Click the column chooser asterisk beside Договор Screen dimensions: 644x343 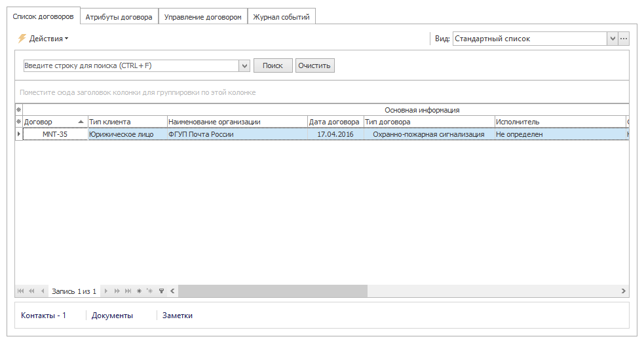(x=19, y=122)
